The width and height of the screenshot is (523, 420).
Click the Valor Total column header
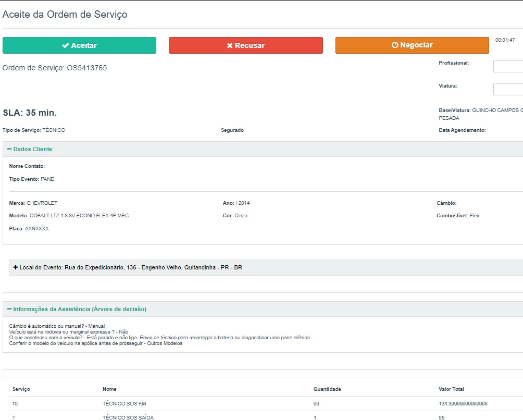(x=451, y=389)
